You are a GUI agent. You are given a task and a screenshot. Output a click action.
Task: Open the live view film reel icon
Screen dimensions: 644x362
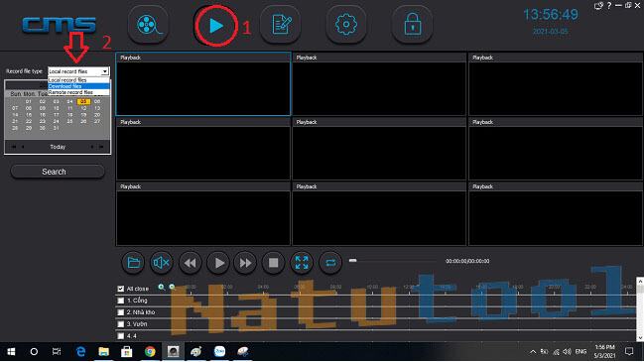(x=148, y=25)
